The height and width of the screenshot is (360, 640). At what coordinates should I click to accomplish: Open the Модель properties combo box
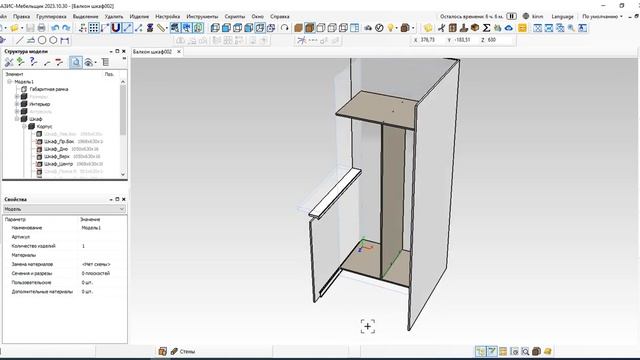pyautogui.click(x=64, y=209)
